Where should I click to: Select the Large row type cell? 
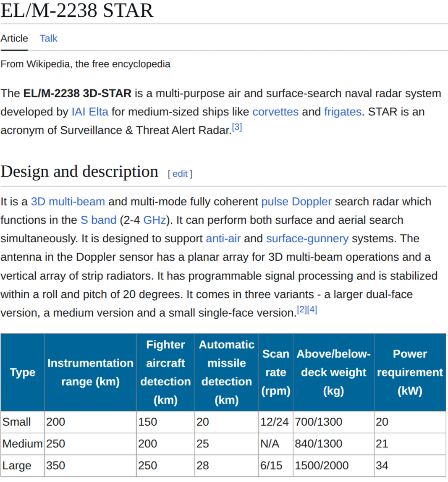click(22, 466)
